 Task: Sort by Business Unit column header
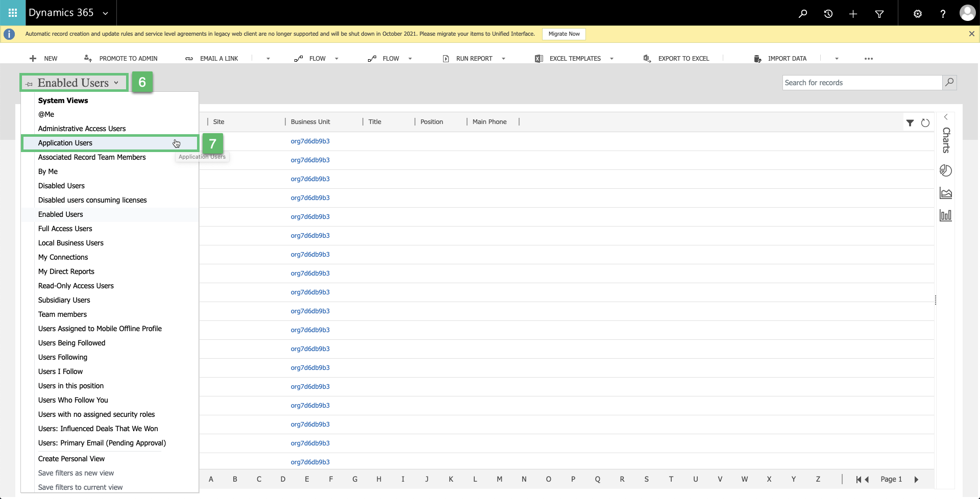click(310, 121)
